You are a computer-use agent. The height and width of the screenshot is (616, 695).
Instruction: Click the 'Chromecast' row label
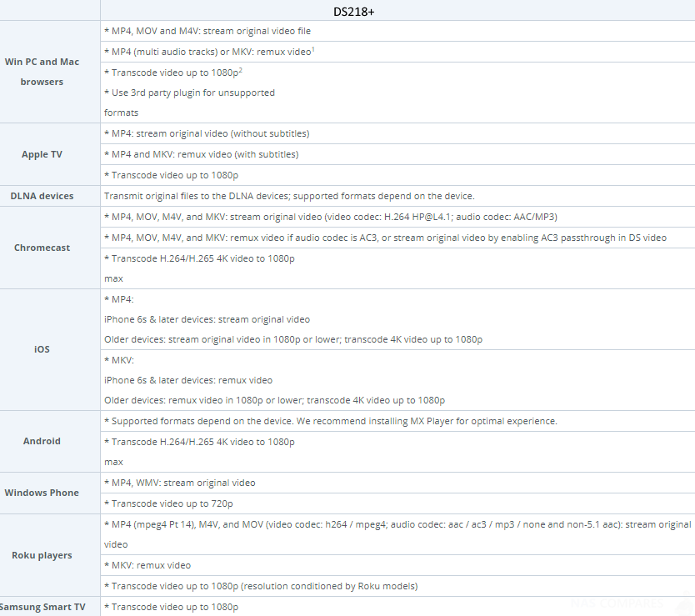(42, 248)
